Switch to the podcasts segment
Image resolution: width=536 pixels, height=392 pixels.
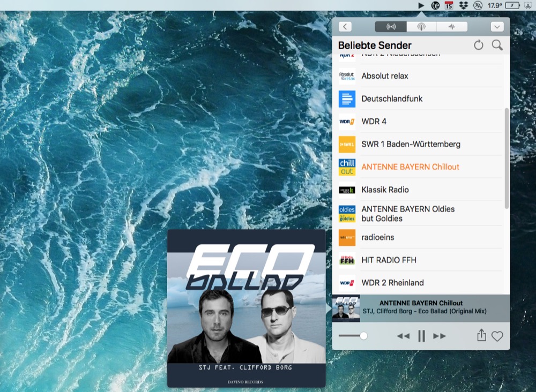[421, 27]
